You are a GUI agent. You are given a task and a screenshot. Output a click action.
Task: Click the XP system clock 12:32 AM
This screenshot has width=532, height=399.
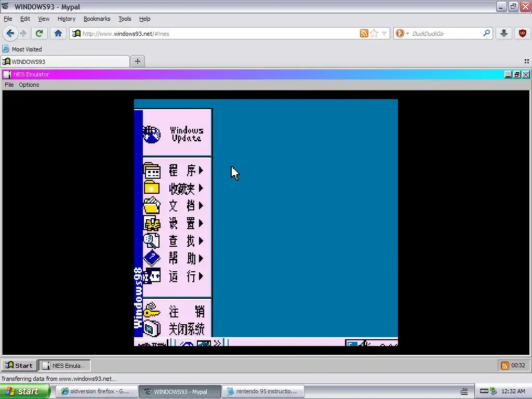(x=513, y=391)
